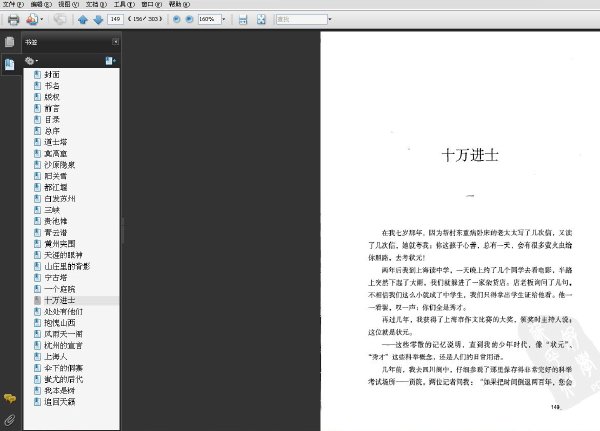Select the 一个庭院 bookmark
This screenshot has width=600, height=431.
tap(59, 289)
